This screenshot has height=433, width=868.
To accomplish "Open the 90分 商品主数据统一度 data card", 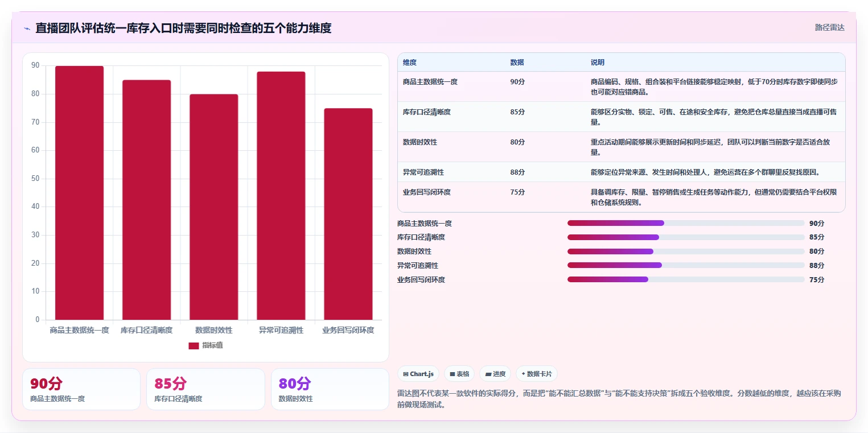I will tap(81, 389).
